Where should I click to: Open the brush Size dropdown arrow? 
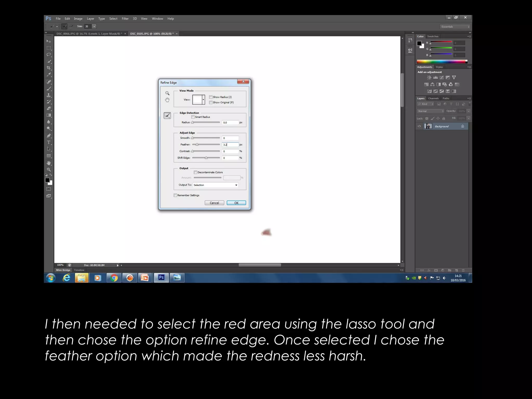click(x=94, y=26)
